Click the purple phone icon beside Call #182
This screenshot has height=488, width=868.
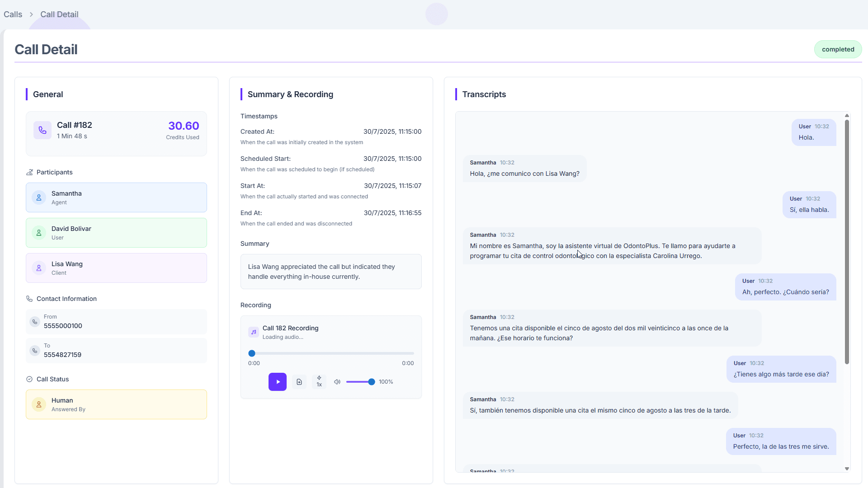(x=42, y=130)
